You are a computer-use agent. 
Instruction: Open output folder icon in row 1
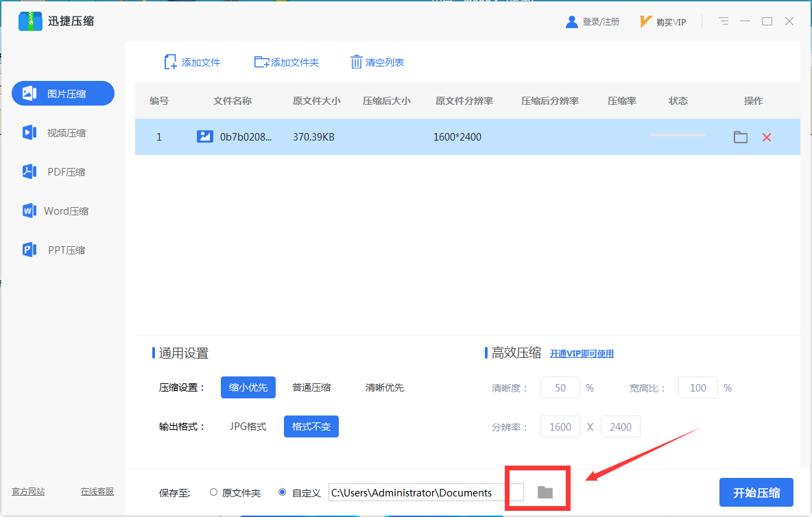click(741, 137)
